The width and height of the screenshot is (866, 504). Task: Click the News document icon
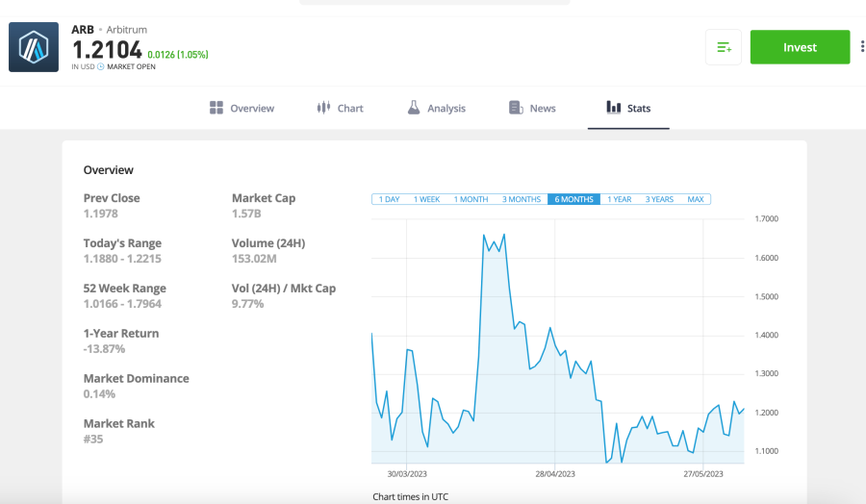tap(516, 108)
